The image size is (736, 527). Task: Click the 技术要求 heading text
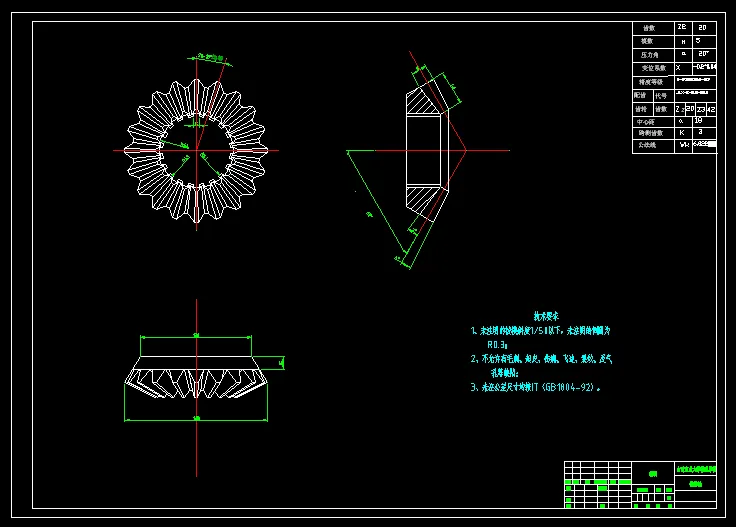546,316
